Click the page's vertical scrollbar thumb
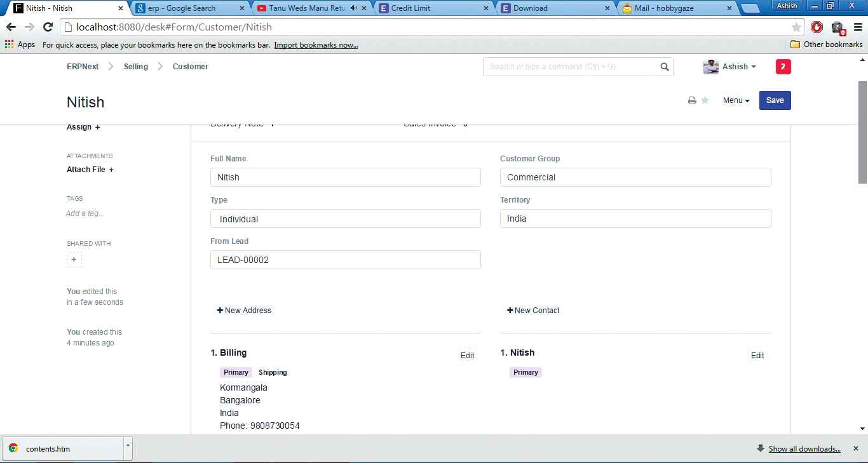 pyautogui.click(x=862, y=132)
